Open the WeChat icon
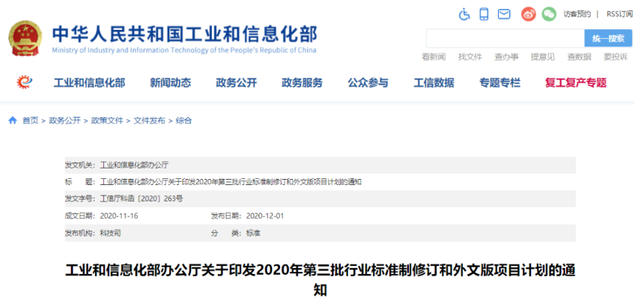The height and width of the screenshot is (304, 644). tap(549, 14)
